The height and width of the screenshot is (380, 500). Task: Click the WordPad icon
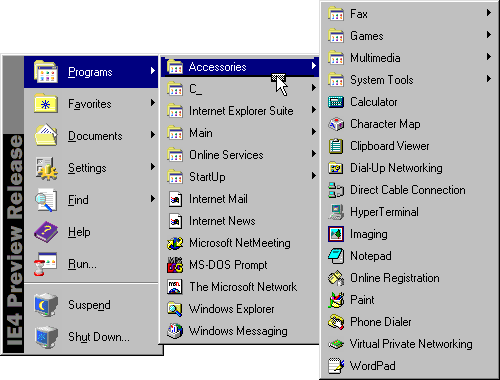336,366
